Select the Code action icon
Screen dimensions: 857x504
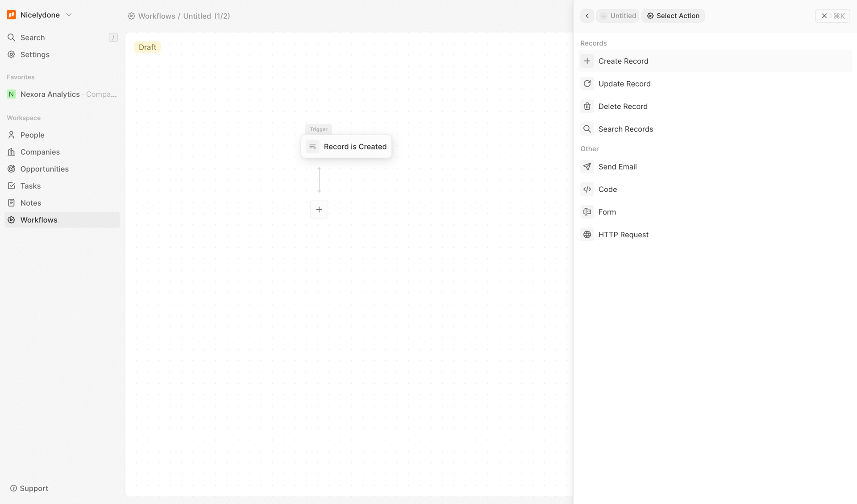click(587, 189)
